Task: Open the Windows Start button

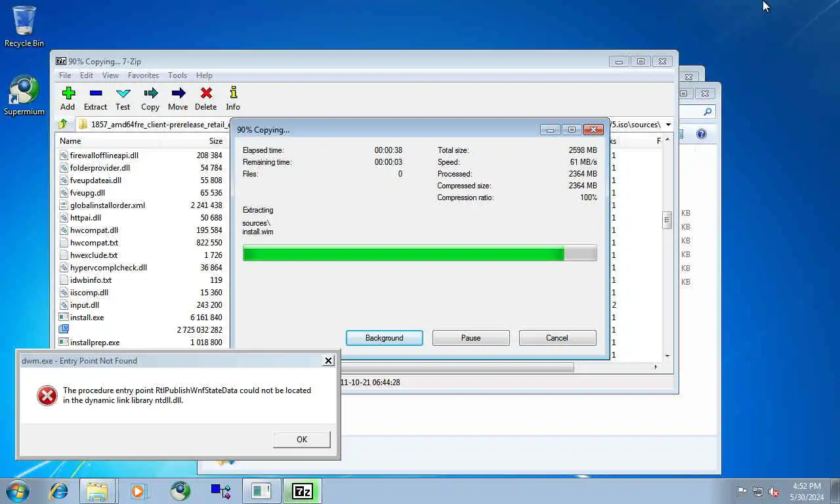Action: pos(18,491)
